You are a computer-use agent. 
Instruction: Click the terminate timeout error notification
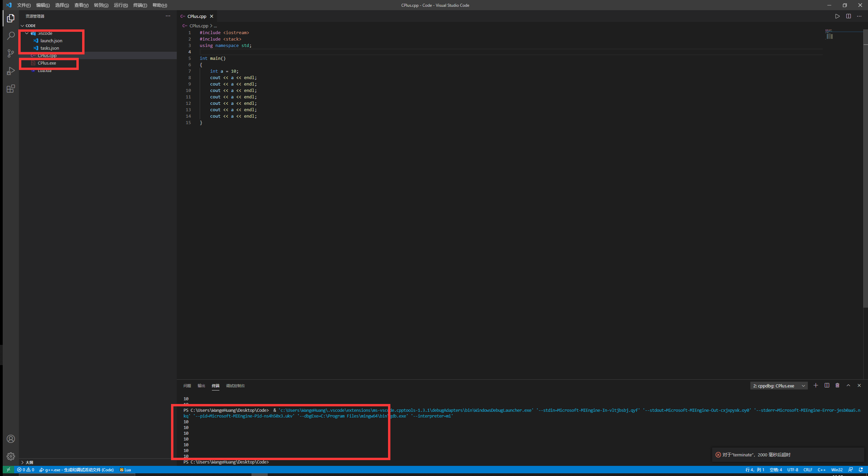[788, 455]
